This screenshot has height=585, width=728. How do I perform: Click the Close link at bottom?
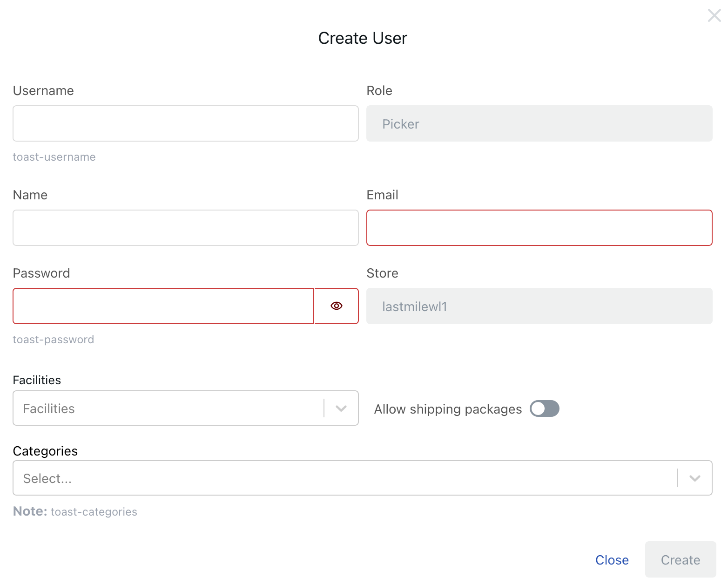[x=612, y=560]
